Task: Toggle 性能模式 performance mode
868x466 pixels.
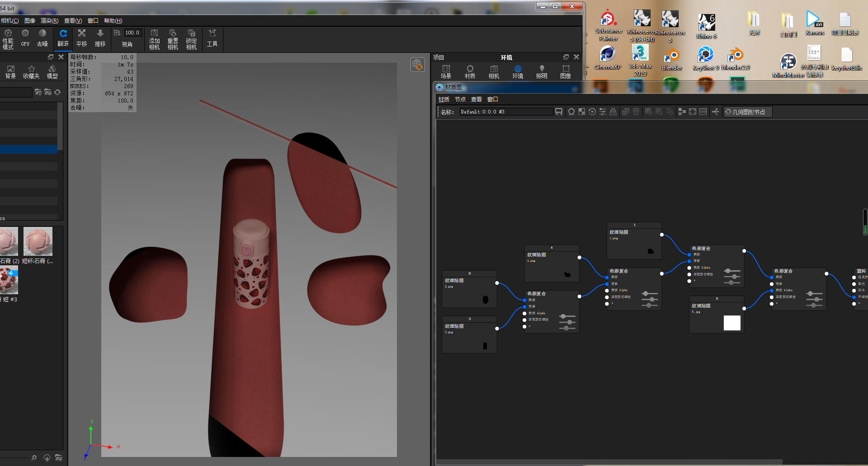Action: pyautogui.click(x=8, y=38)
